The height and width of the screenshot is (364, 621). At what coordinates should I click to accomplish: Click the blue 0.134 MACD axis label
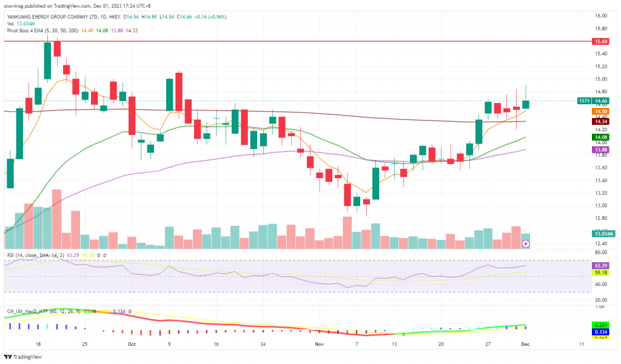601,332
